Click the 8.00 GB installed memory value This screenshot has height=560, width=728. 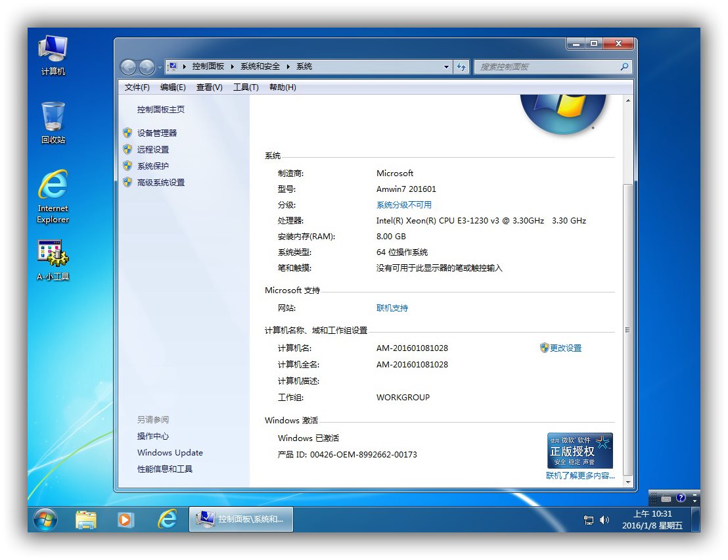coord(391,237)
